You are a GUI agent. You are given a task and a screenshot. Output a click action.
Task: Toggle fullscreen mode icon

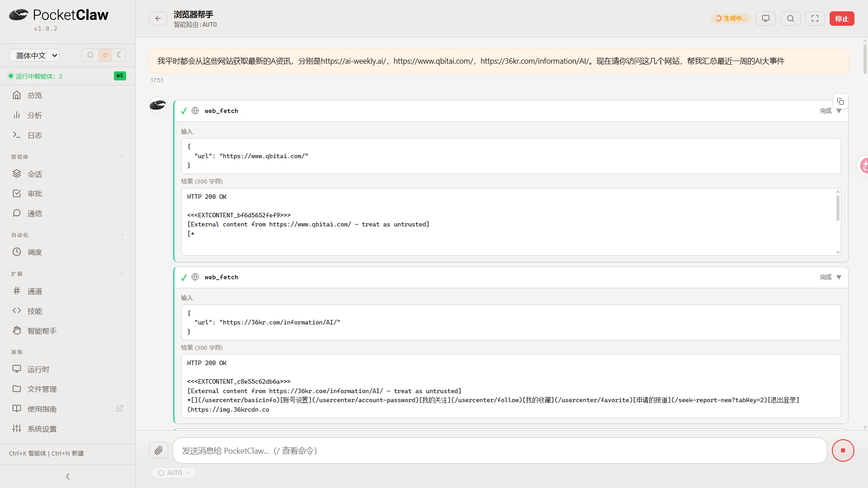(815, 19)
